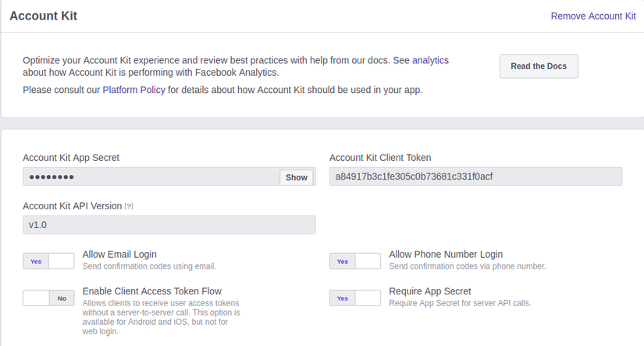Show the Account Kit App Secret
Screen dimensions: 644x346
click(x=296, y=177)
